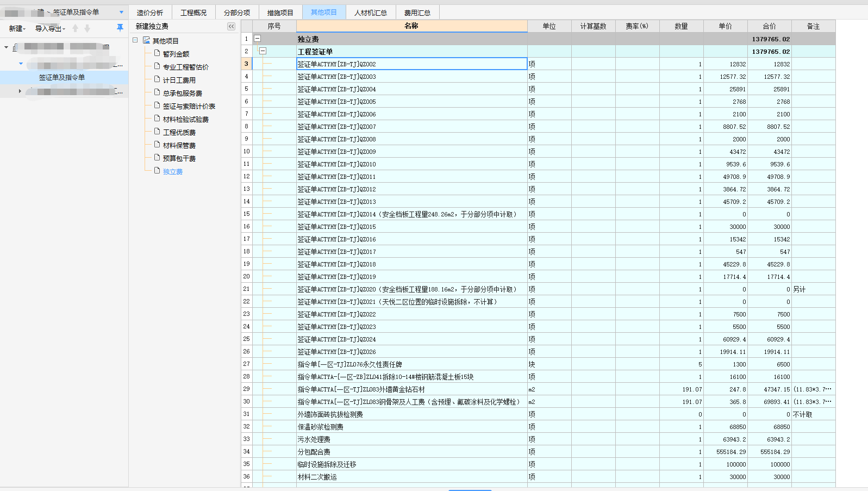Click the document icon beside 签证与索赔计价表
Image resolution: width=868 pixels, height=491 pixels.
tap(157, 105)
